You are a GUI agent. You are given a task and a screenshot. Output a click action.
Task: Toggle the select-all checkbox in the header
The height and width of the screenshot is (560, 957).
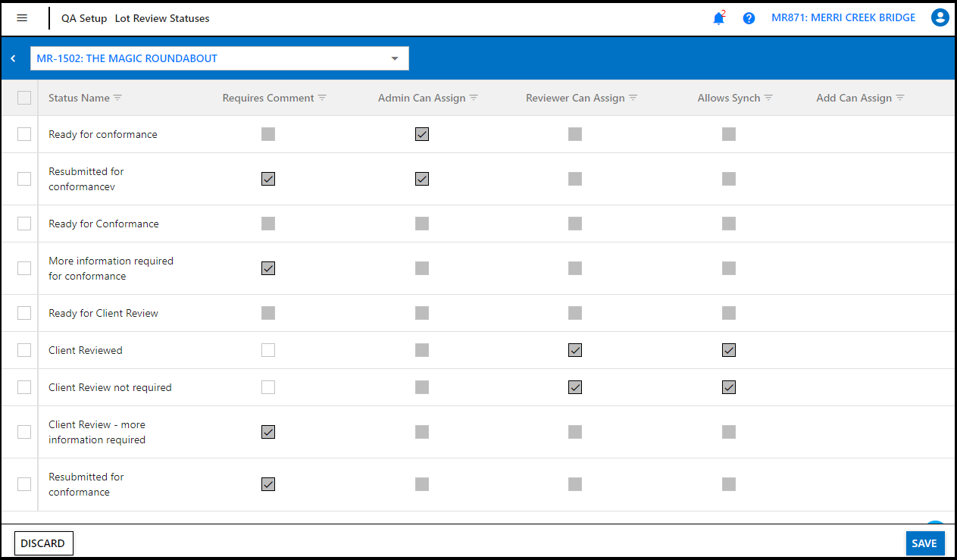[23, 97]
